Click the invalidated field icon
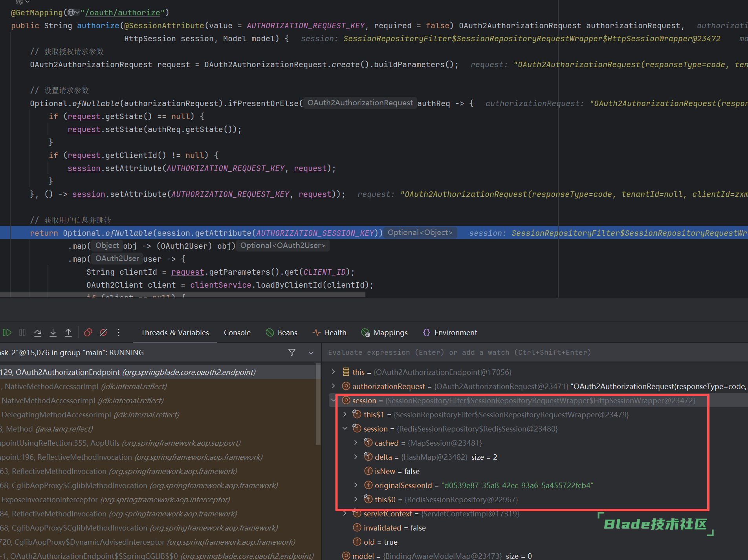The height and width of the screenshot is (560, 748). click(357, 527)
